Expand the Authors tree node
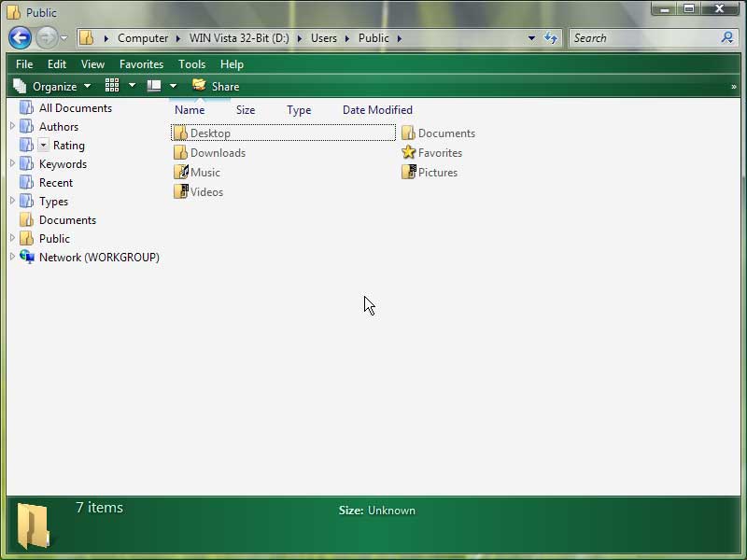Viewport: 747px width, 560px height. pos(12,126)
